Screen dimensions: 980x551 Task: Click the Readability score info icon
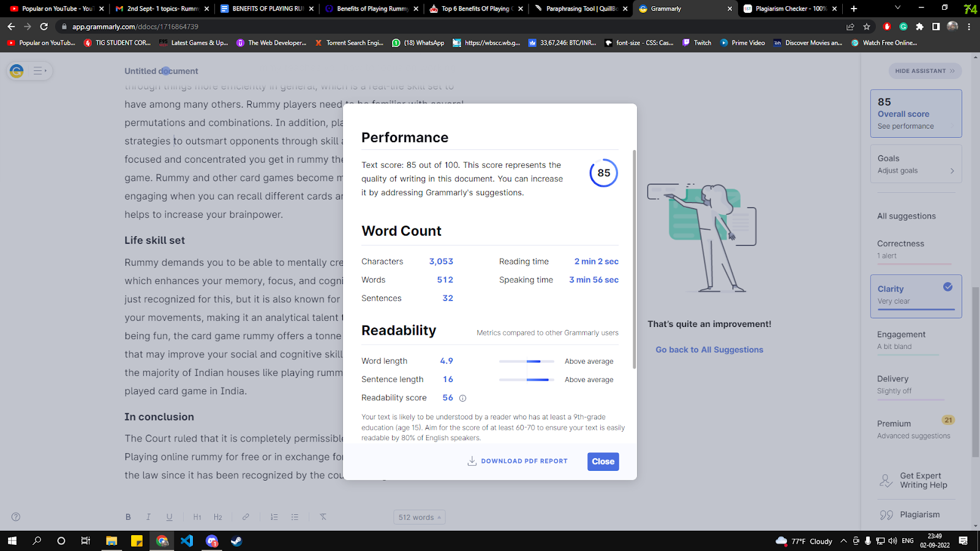(463, 398)
